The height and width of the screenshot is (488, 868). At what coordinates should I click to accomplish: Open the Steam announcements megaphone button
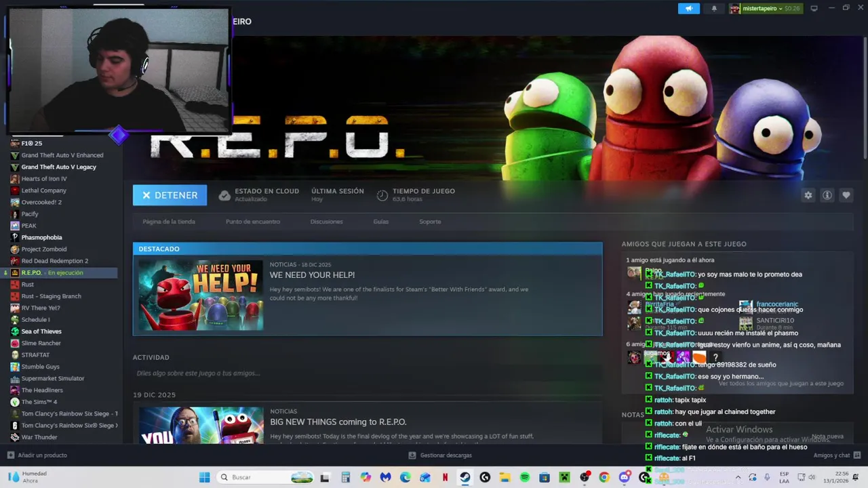coord(688,8)
